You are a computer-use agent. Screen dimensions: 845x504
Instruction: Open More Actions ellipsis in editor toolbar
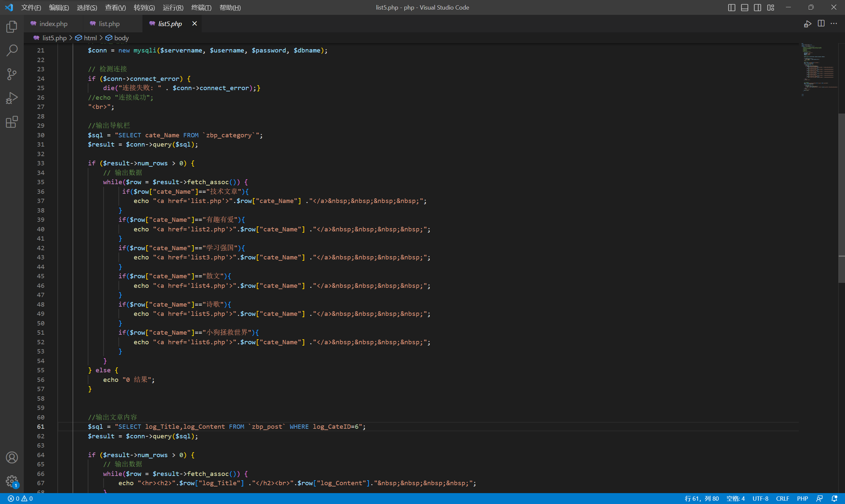coord(834,24)
